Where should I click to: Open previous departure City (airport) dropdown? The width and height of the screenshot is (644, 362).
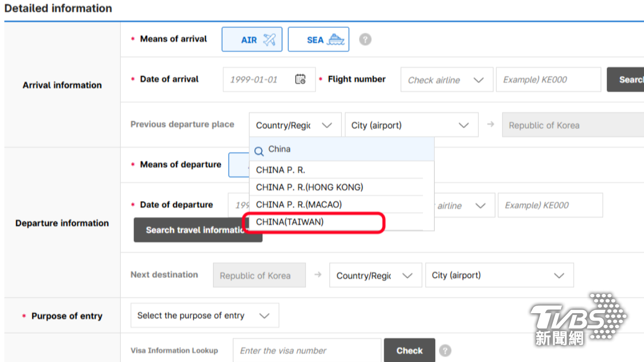point(411,125)
